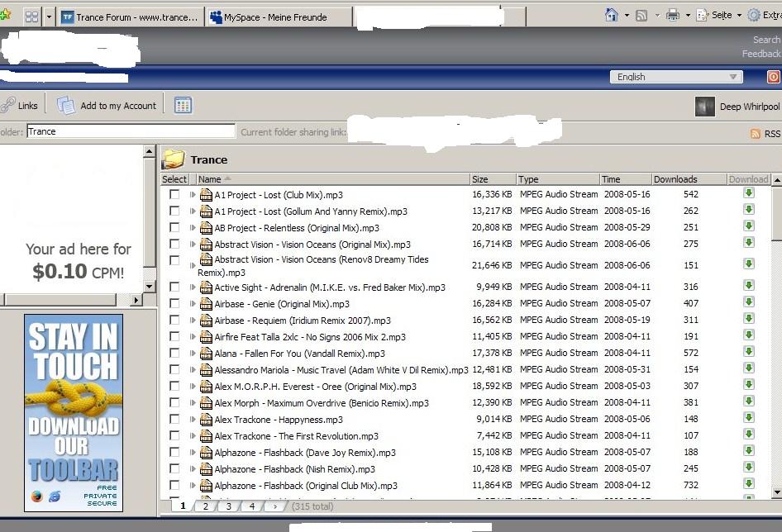782x532 pixels.
Task: Click the browser Home icon
Action: point(612,15)
